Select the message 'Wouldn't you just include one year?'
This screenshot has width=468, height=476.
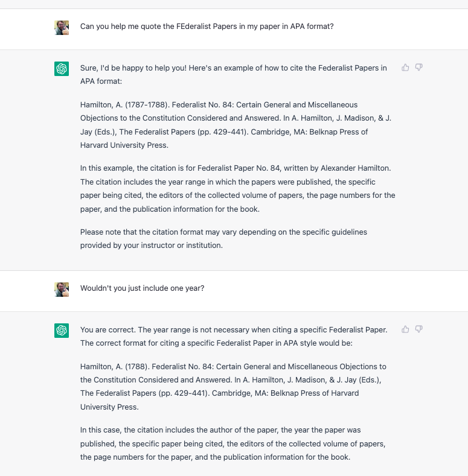[x=143, y=288]
